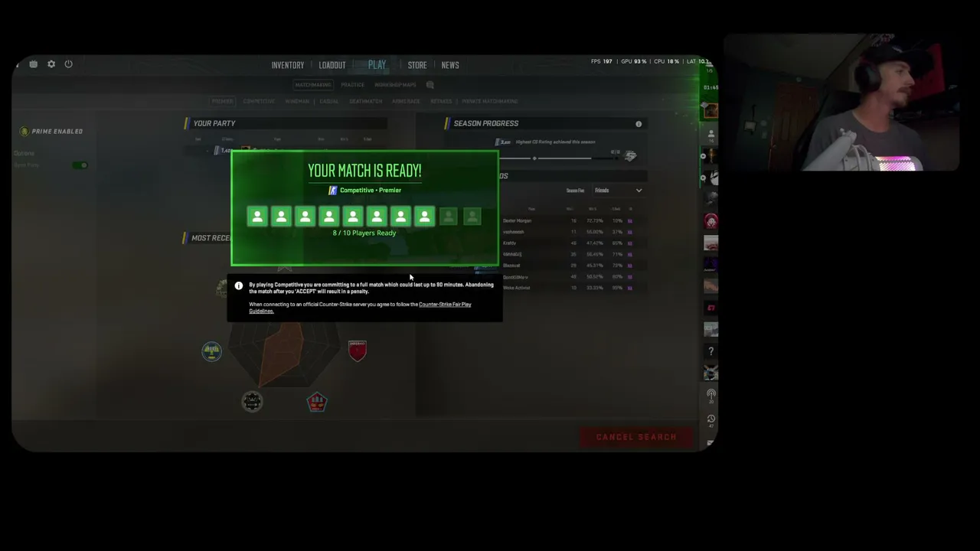
Task: Click the 8 / 10 Players Ready text
Action: tap(364, 233)
